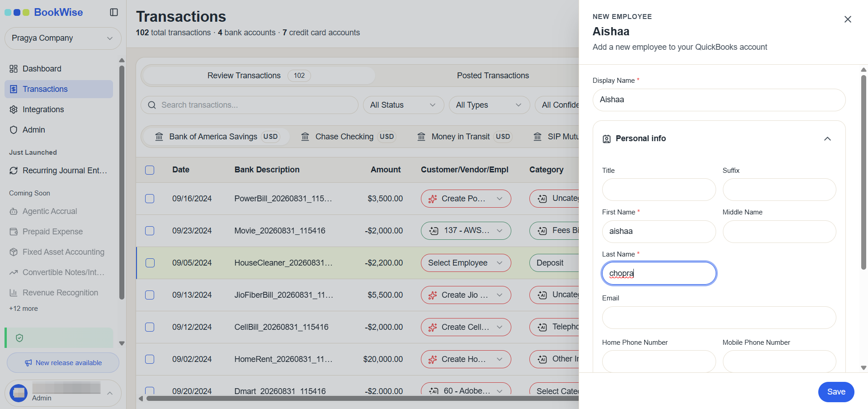Open the 137 - AWS vendor dropdown

pos(466,231)
